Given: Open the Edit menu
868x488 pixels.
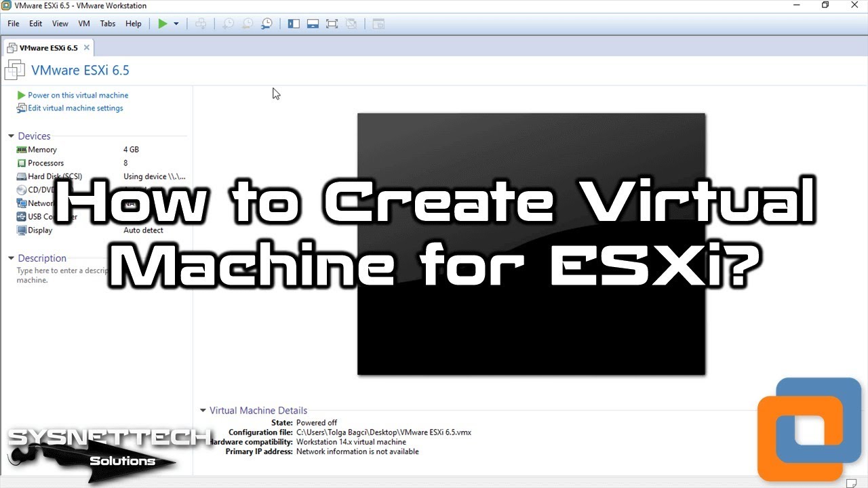Looking at the screenshot, I should 35,24.
